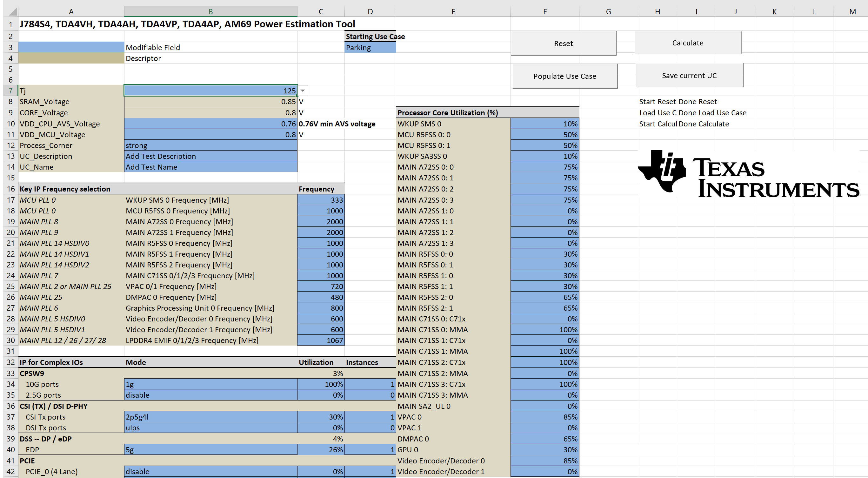The height and width of the screenshot is (478, 868).
Task: Select DMPAC 0 Frequency value 480
Action: tap(321, 297)
